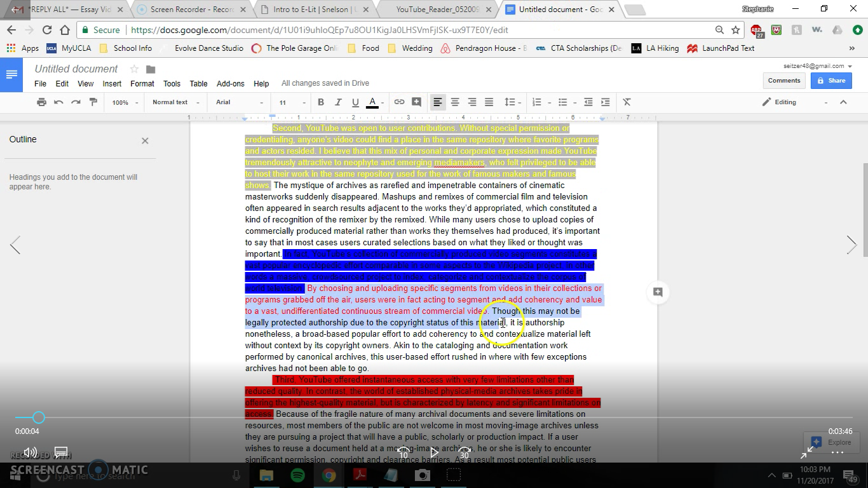Right align the text

[472, 102]
